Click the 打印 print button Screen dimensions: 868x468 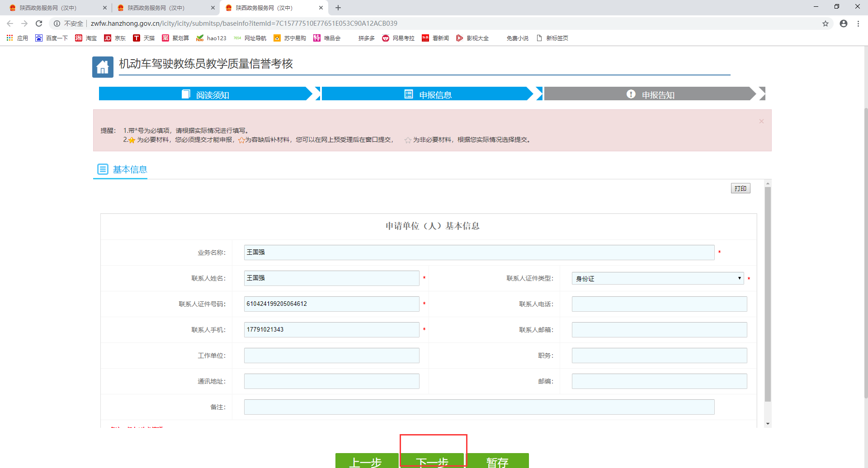tap(740, 188)
